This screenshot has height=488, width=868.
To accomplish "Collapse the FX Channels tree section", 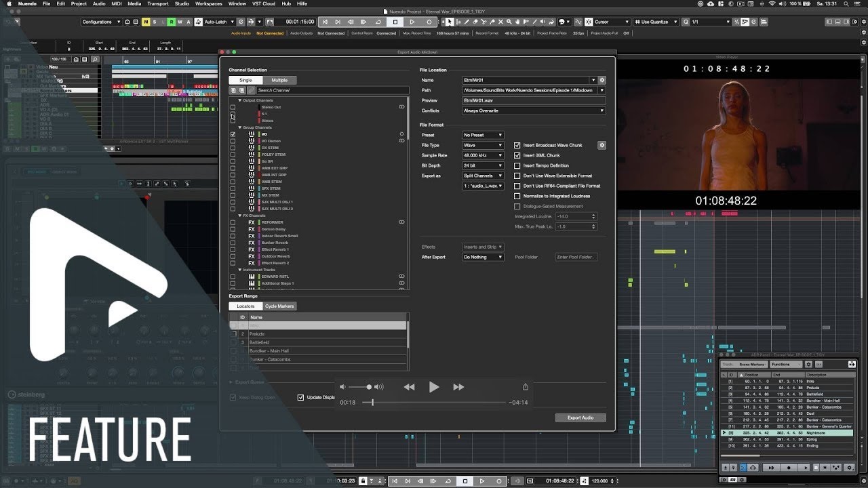I will click(239, 216).
